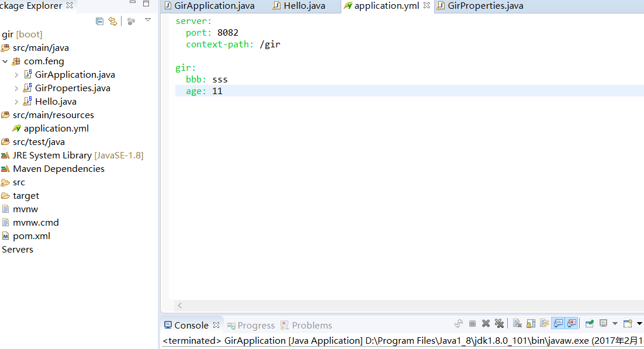Image resolution: width=644 pixels, height=349 pixels.
Task: Click the 'gir:' key in the editor
Action: [x=186, y=68]
